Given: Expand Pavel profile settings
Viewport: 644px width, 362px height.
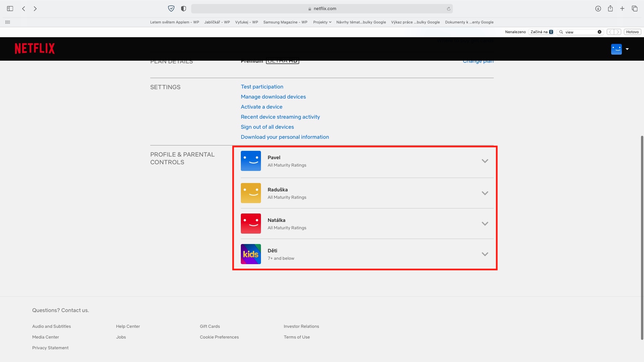Looking at the screenshot, I should [485, 161].
